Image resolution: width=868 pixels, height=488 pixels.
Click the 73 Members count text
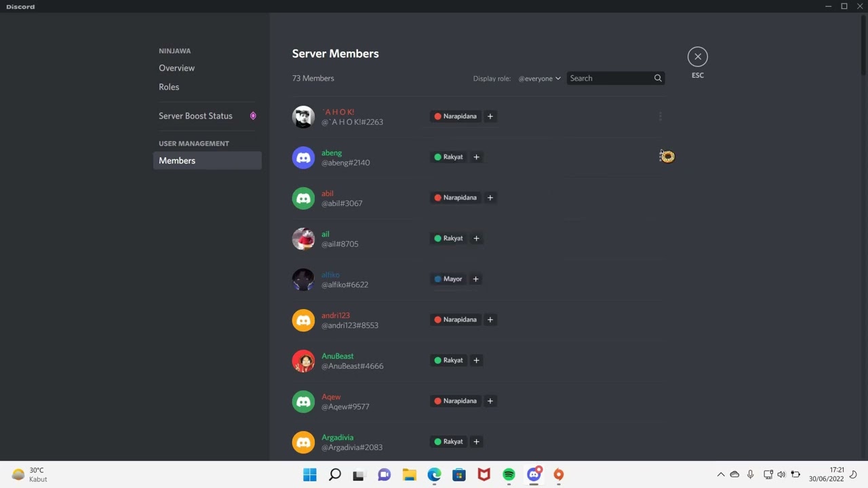[313, 79]
